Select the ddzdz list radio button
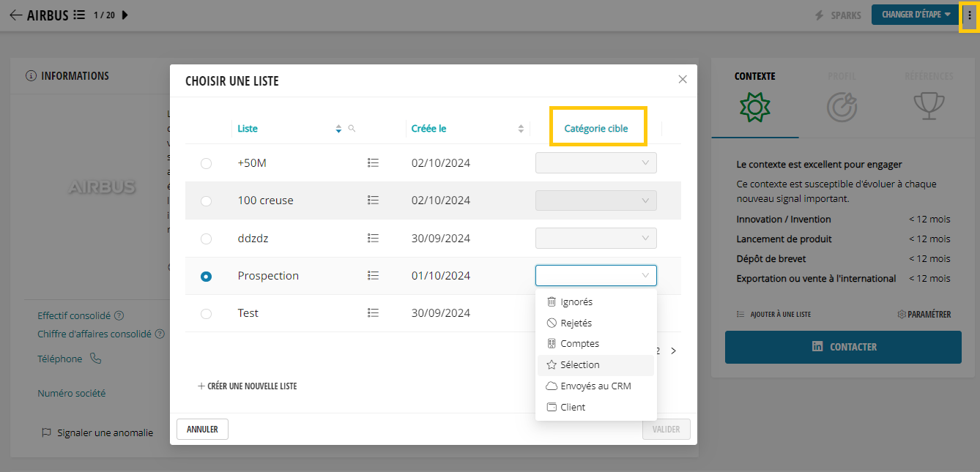This screenshot has width=980, height=472. (x=206, y=239)
